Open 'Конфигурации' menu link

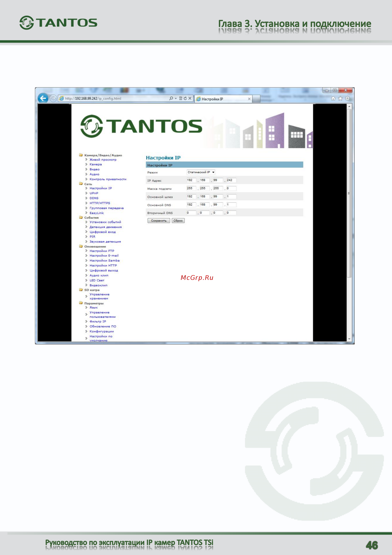(x=101, y=331)
